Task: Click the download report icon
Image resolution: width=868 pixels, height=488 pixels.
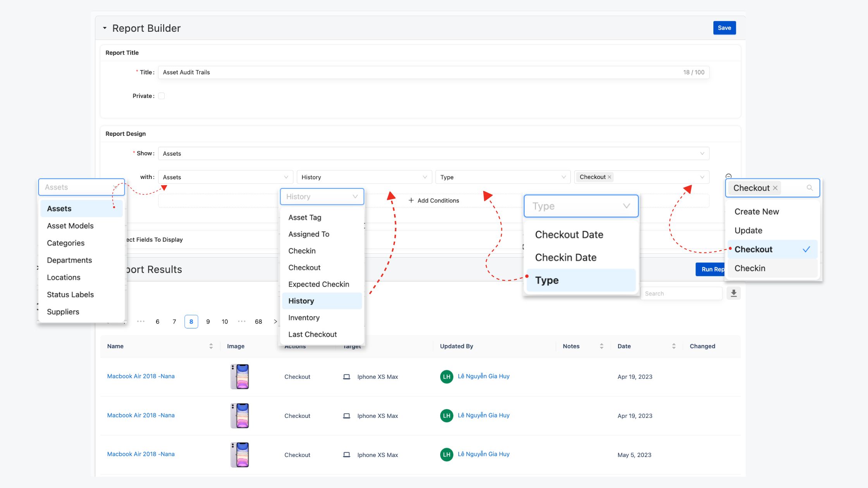Action: pyautogui.click(x=734, y=294)
